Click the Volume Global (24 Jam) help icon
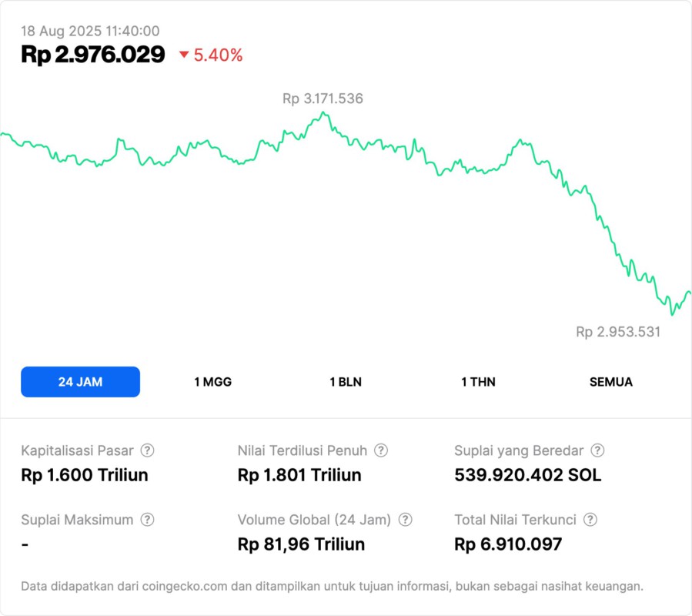 click(x=405, y=520)
